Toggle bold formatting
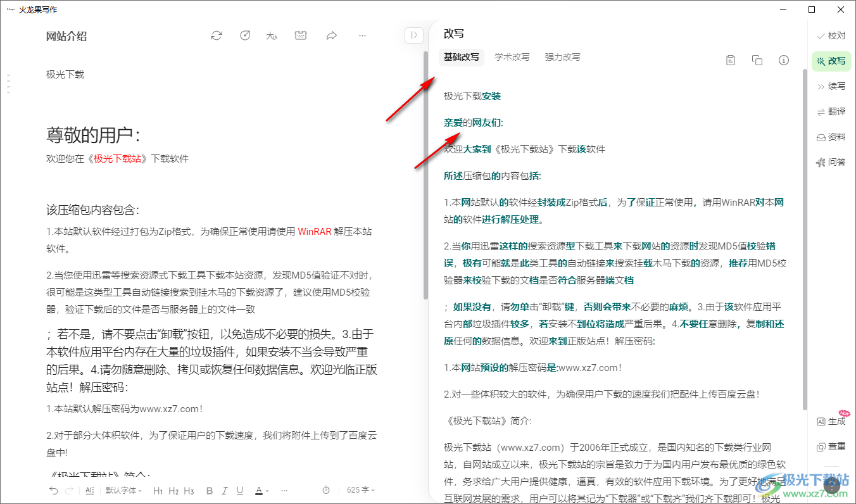The height and width of the screenshot is (504, 856). click(210, 490)
